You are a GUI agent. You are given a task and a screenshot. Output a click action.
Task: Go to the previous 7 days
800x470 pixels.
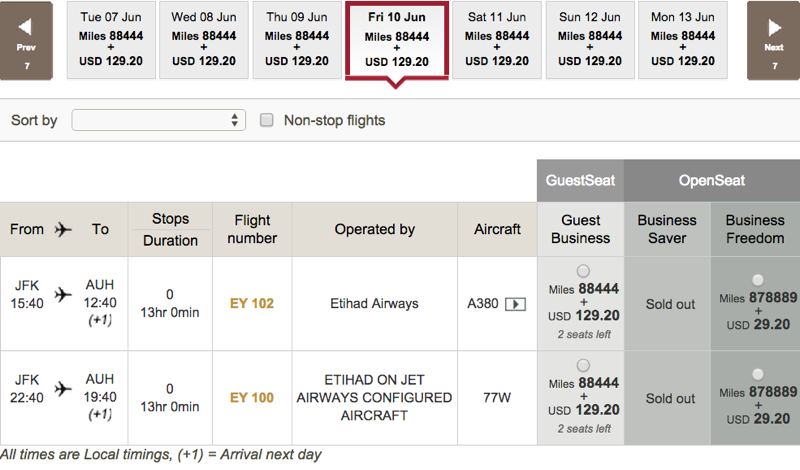[x=26, y=41]
